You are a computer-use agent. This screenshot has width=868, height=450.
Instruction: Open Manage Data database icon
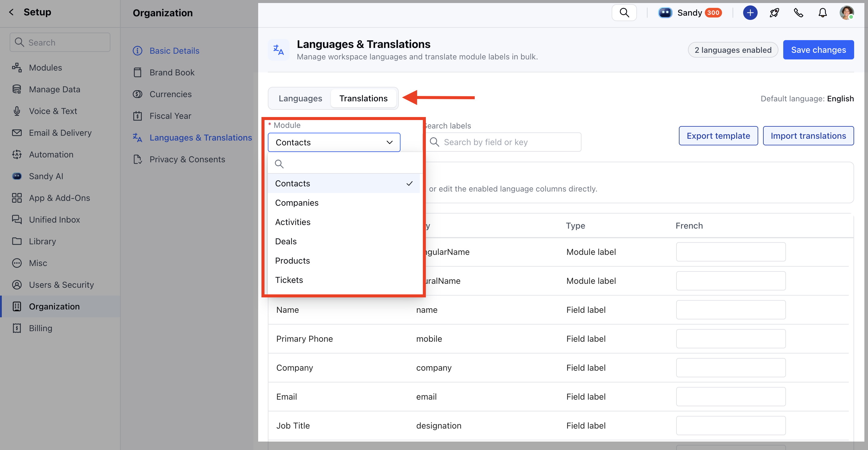[17, 89]
